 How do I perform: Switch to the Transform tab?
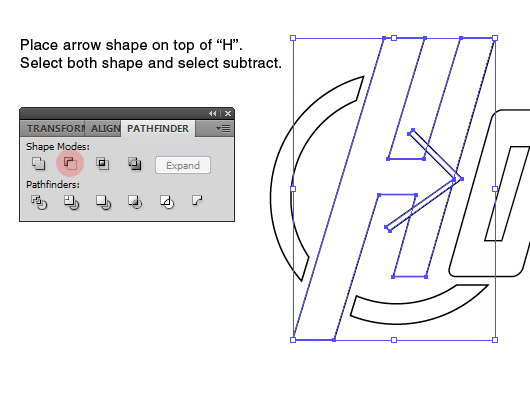click(55, 128)
